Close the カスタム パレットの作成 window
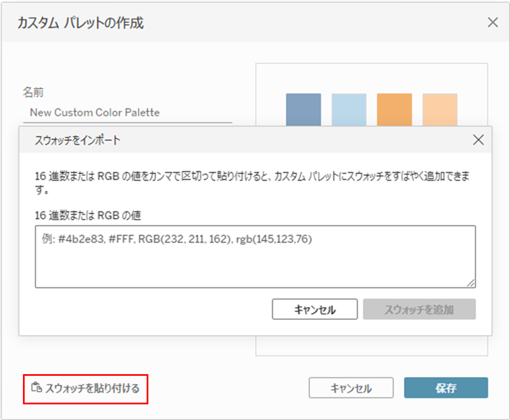 [493, 22]
